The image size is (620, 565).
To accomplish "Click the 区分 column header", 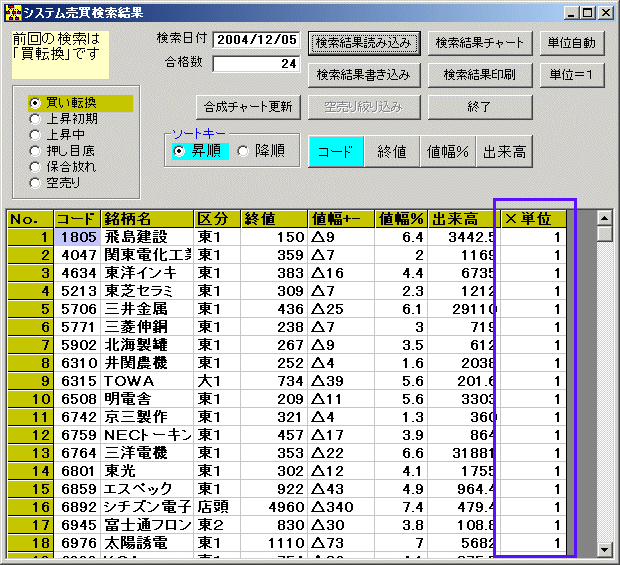I will coord(217,219).
